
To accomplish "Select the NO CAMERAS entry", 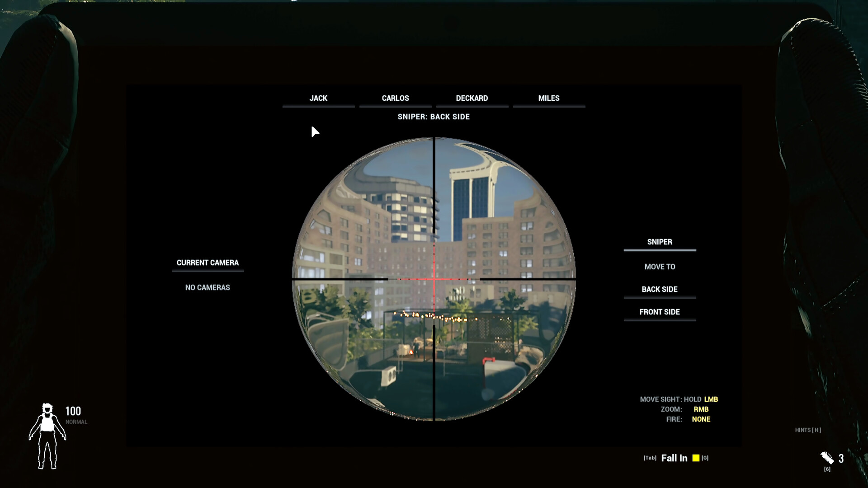I will point(208,287).
